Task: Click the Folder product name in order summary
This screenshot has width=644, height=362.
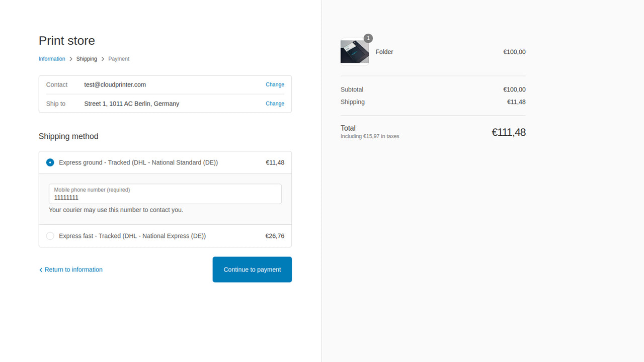Action: (384, 52)
